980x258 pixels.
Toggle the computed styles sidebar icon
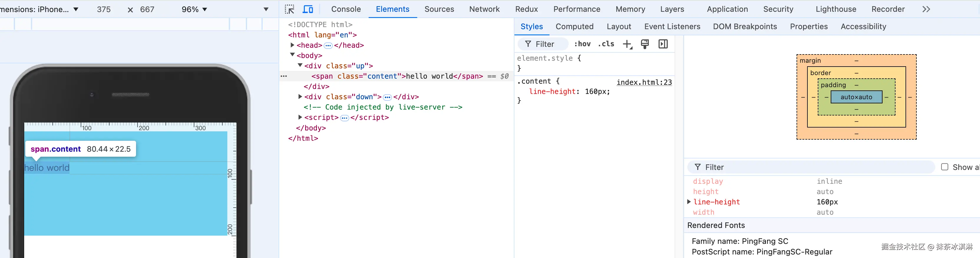pyautogui.click(x=663, y=44)
